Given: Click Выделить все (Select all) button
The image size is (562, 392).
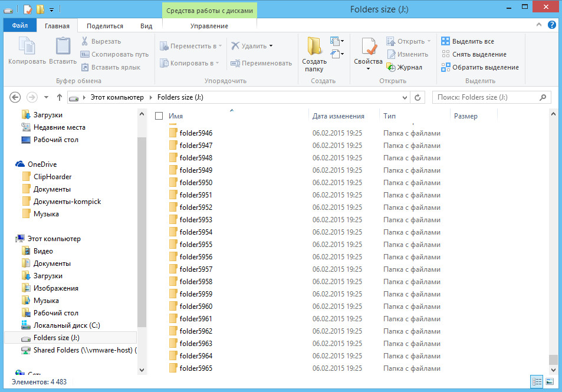Looking at the screenshot, I should 468,41.
